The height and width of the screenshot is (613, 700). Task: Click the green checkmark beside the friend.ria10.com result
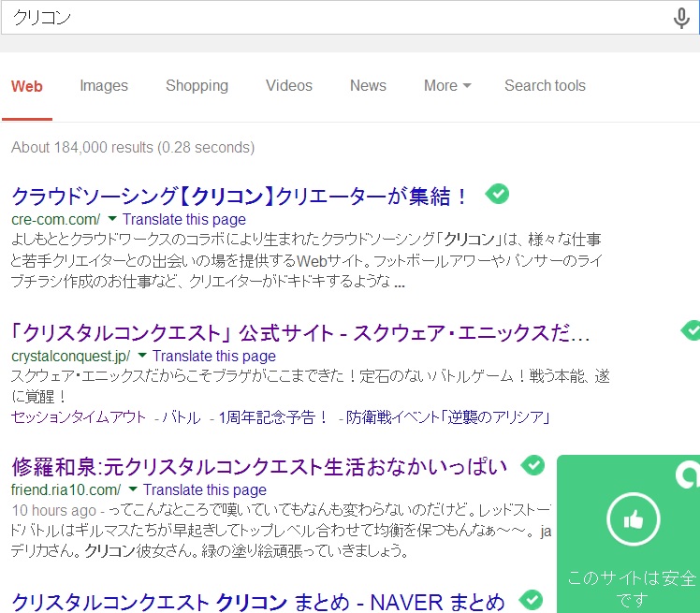point(532,465)
